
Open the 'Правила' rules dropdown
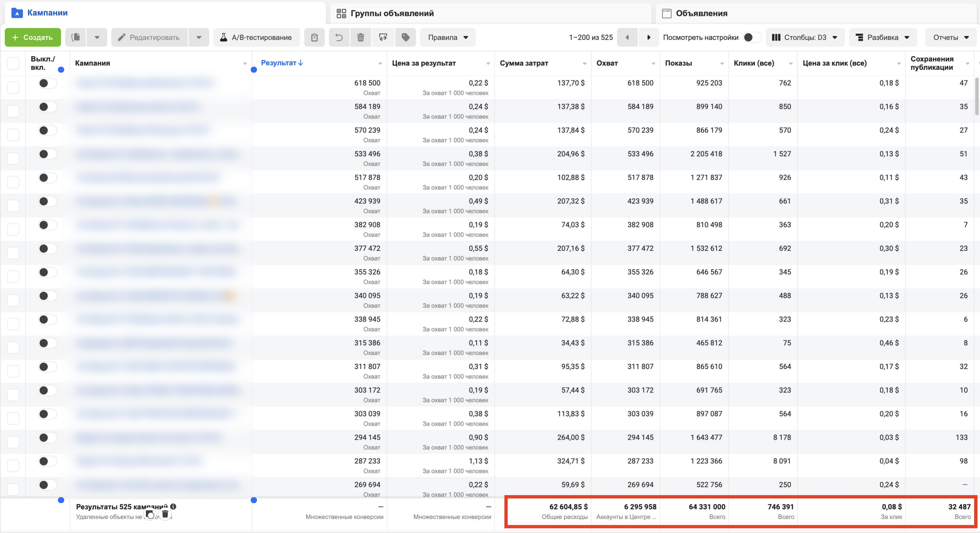[448, 37]
